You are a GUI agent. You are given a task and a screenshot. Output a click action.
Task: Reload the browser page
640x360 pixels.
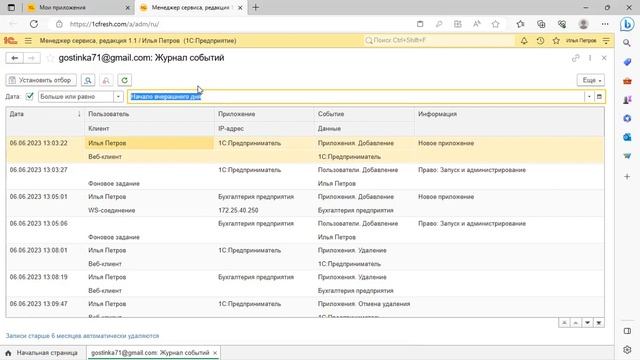click(x=34, y=24)
